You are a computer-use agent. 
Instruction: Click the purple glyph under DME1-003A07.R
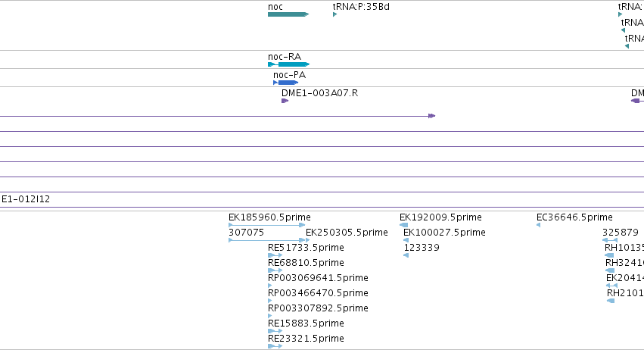(285, 101)
